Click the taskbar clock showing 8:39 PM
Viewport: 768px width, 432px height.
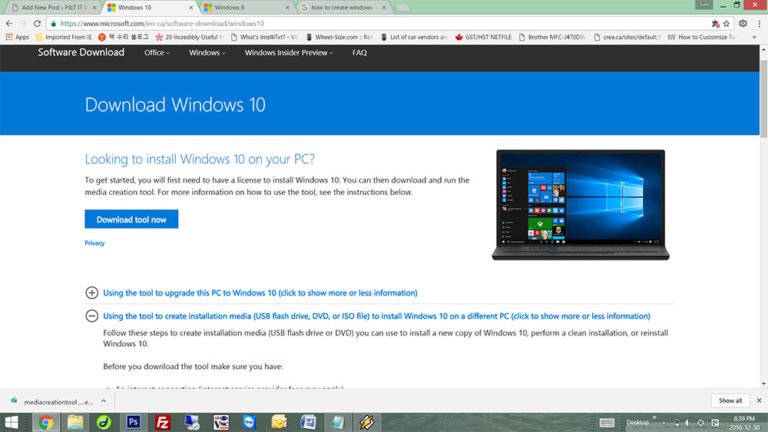pos(744,423)
